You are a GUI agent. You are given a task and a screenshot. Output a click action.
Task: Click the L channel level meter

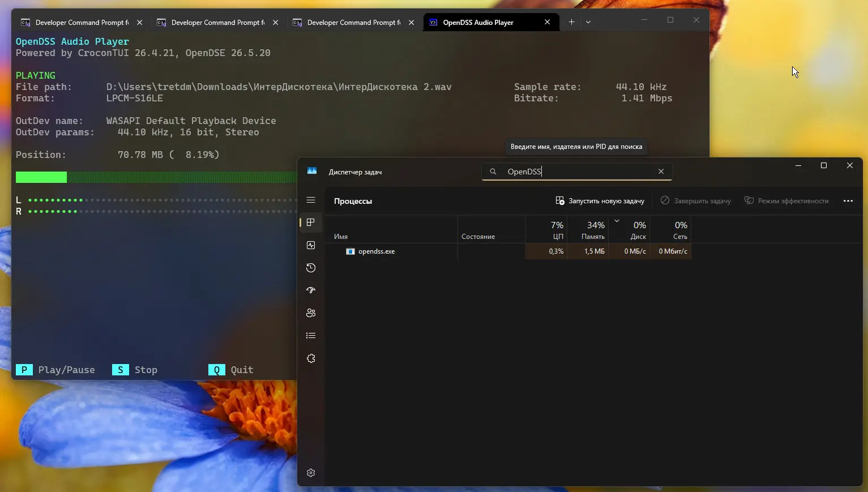pos(156,200)
